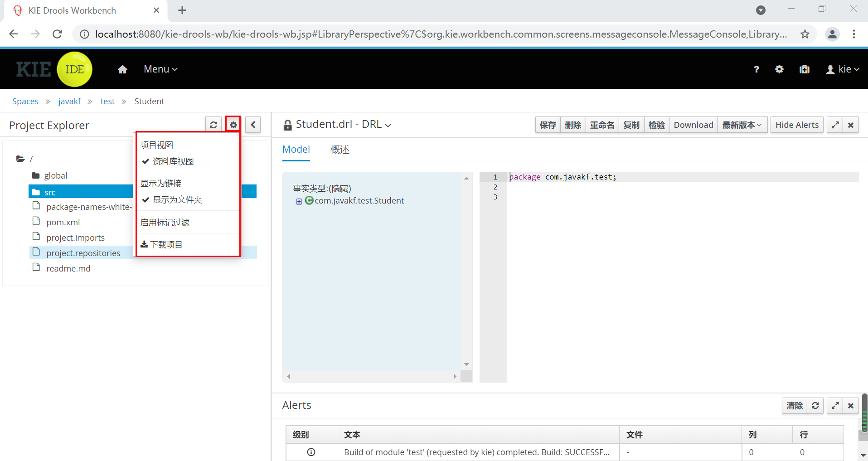Open the top bar admin settings gear
868x461 pixels.
point(779,69)
